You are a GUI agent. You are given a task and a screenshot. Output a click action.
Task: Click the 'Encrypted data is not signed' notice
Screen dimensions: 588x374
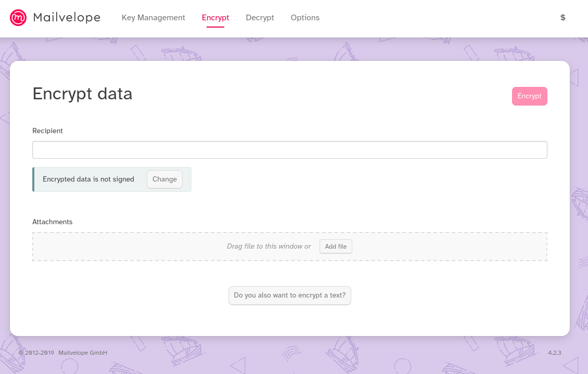coord(88,179)
